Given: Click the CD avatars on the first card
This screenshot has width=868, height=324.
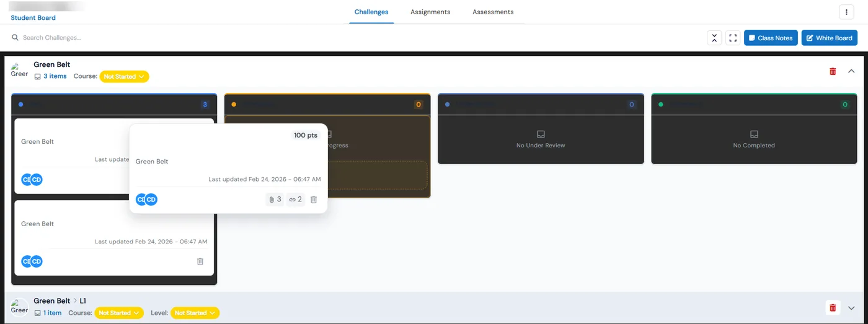Looking at the screenshot, I should coord(32,180).
